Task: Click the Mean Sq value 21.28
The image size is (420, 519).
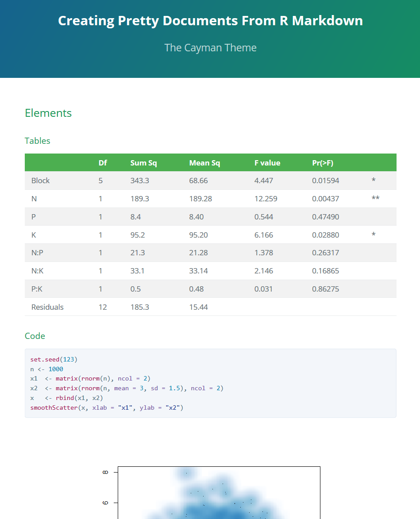Action: point(199,253)
